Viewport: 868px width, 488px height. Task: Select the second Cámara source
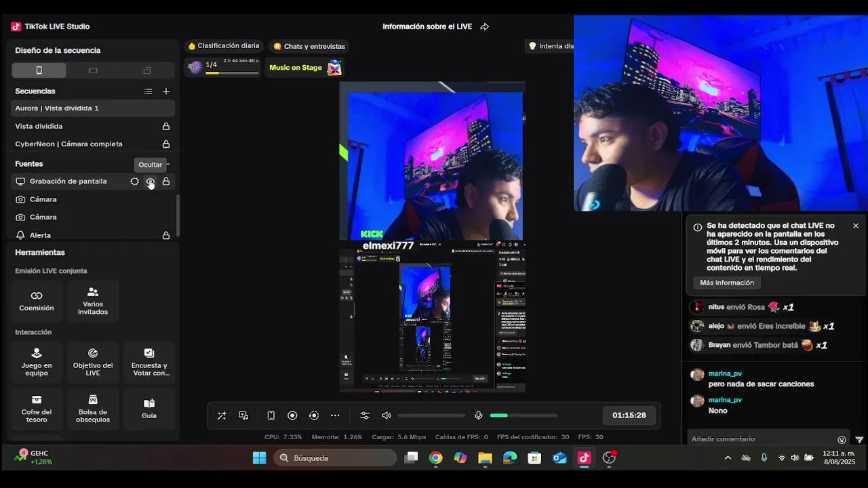click(93, 217)
